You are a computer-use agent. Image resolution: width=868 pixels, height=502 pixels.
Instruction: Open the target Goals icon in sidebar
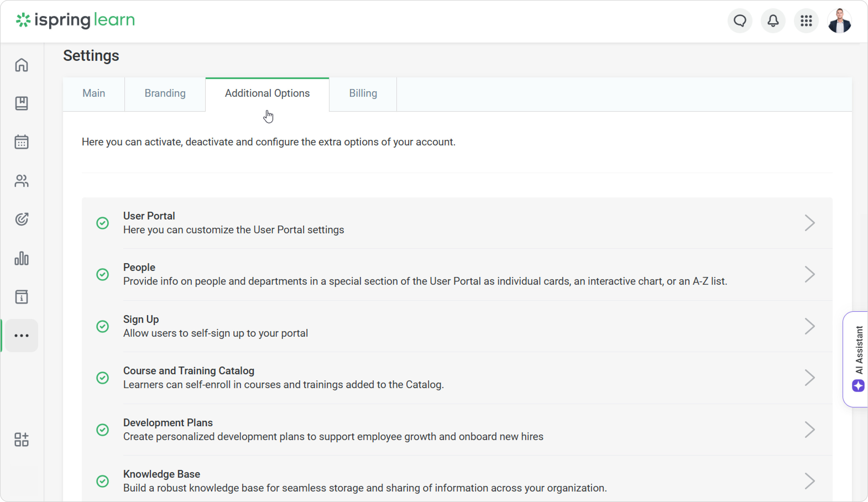click(21, 219)
